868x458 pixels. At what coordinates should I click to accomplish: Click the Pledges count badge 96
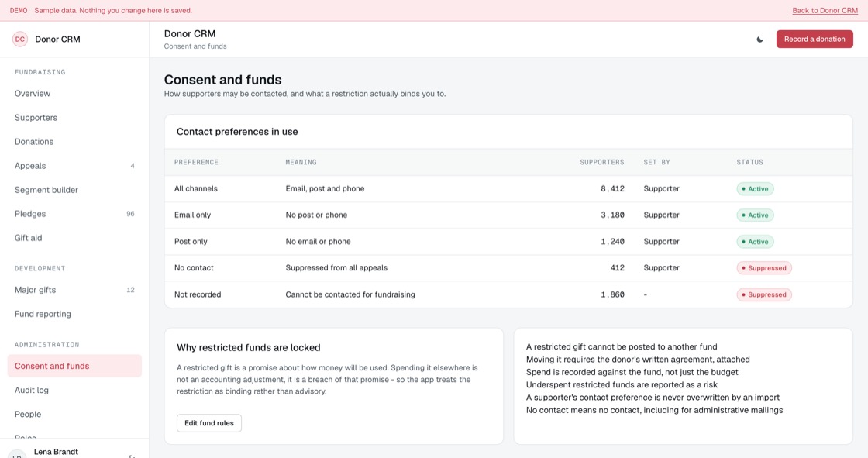coord(131,214)
